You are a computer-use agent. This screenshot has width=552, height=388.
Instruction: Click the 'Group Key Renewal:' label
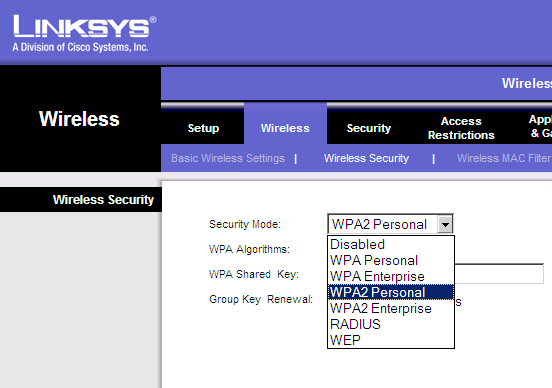point(261,299)
